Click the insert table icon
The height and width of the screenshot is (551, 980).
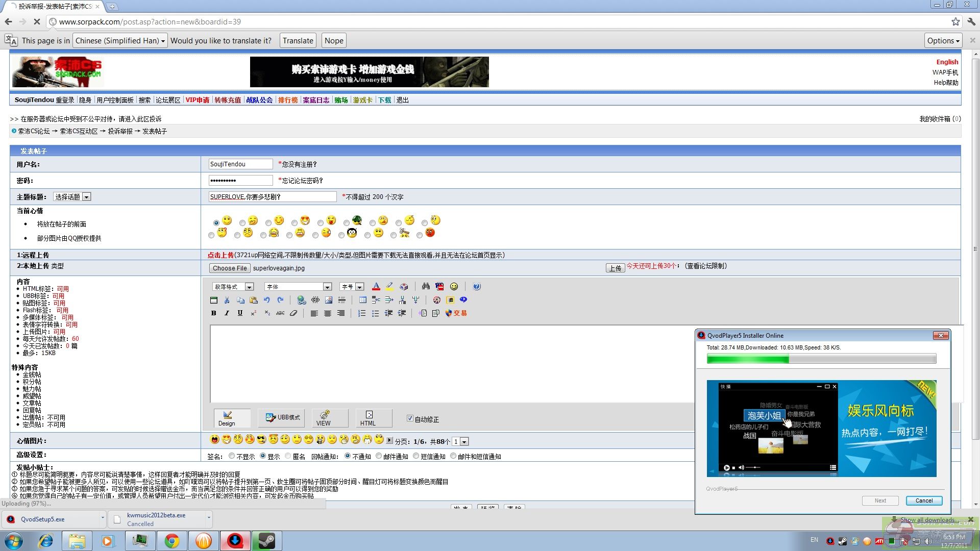[362, 300]
